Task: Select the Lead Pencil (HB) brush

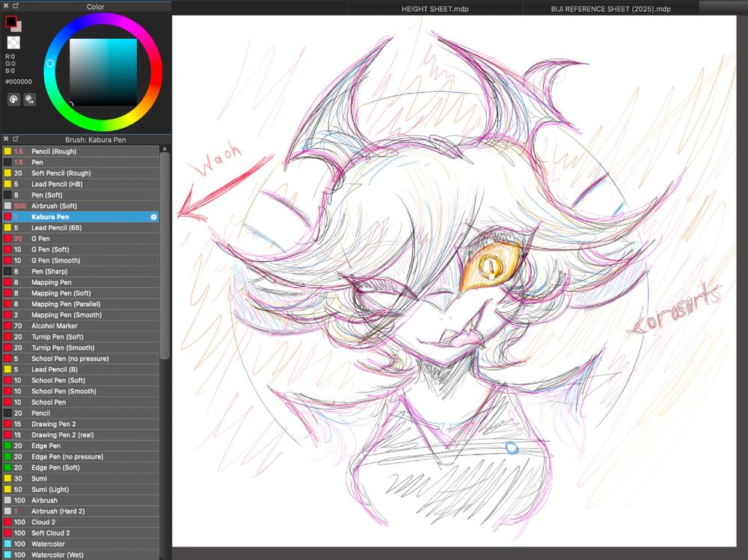Action: pos(81,184)
